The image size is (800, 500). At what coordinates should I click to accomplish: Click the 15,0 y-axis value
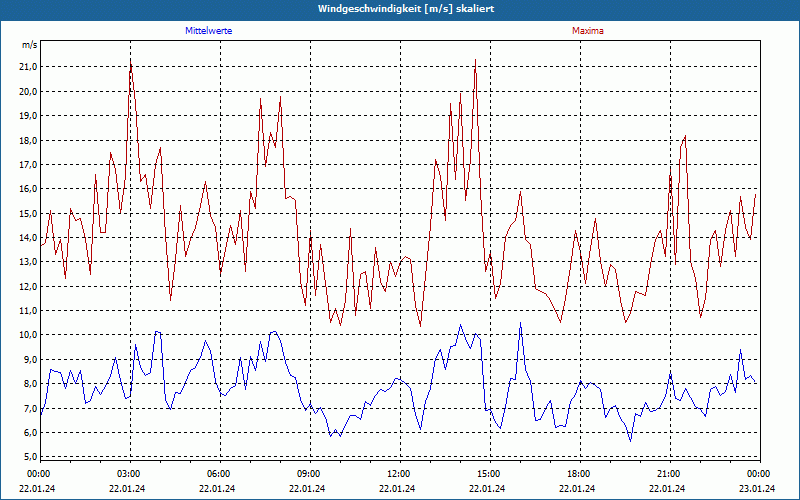click(29, 213)
